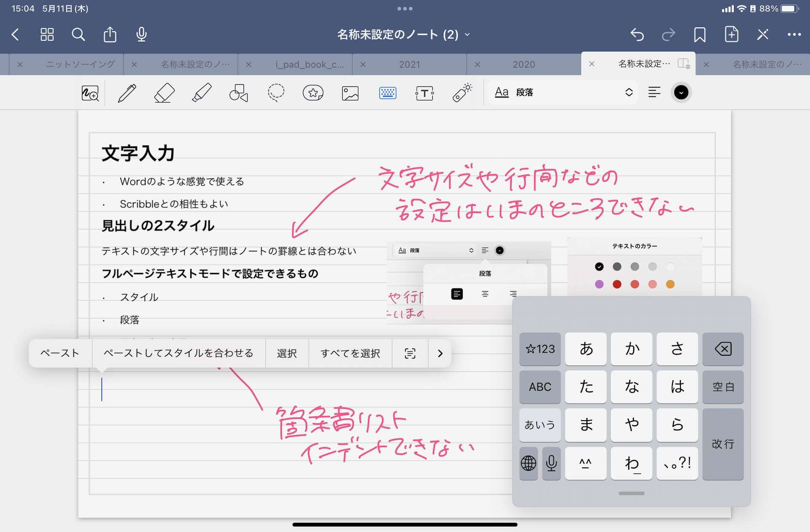Select the Laser pointer tool
810x532 pixels.
(462, 93)
